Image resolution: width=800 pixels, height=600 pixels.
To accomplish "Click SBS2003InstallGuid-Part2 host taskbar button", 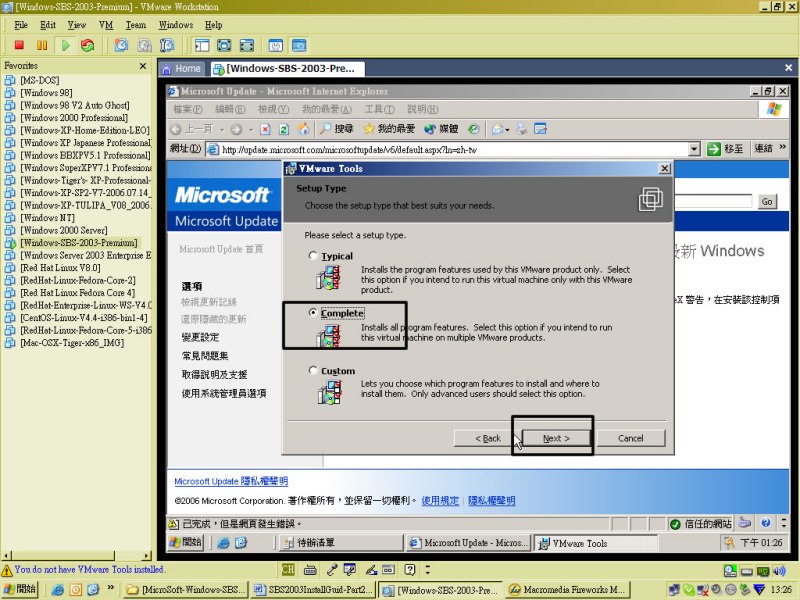I will pyautogui.click(x=314, y=590).
